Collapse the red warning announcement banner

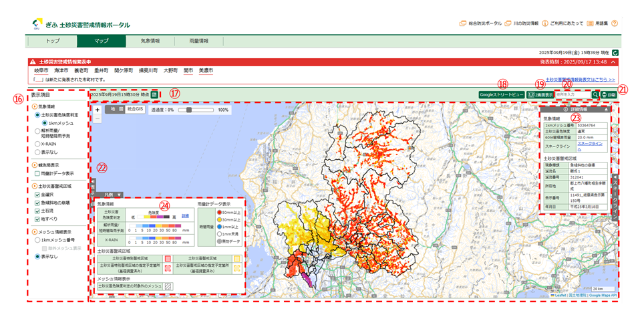tap(613, 62)
